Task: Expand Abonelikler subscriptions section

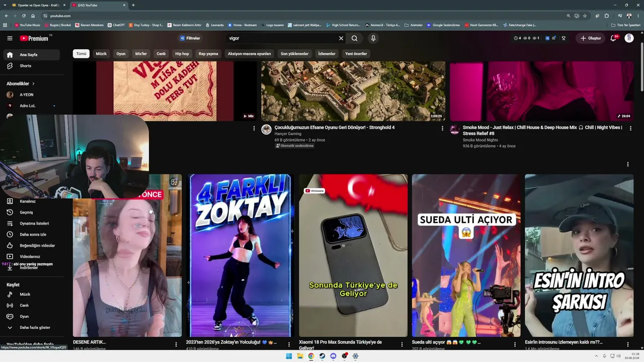Action: 21,83
